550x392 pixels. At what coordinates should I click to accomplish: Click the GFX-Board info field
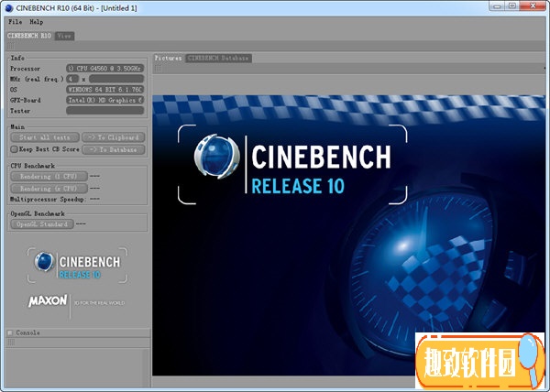pyautogui.click(x=104, y=100)
